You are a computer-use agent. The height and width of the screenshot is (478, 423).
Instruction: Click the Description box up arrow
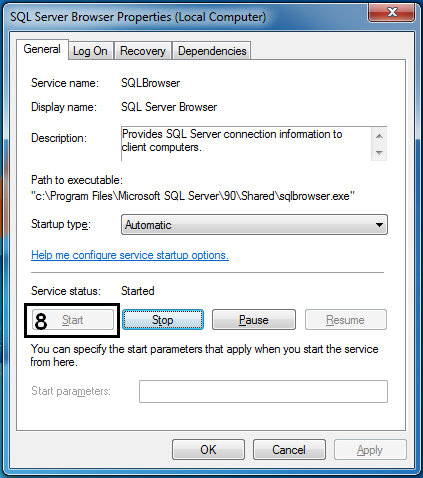tap(379, 136)
